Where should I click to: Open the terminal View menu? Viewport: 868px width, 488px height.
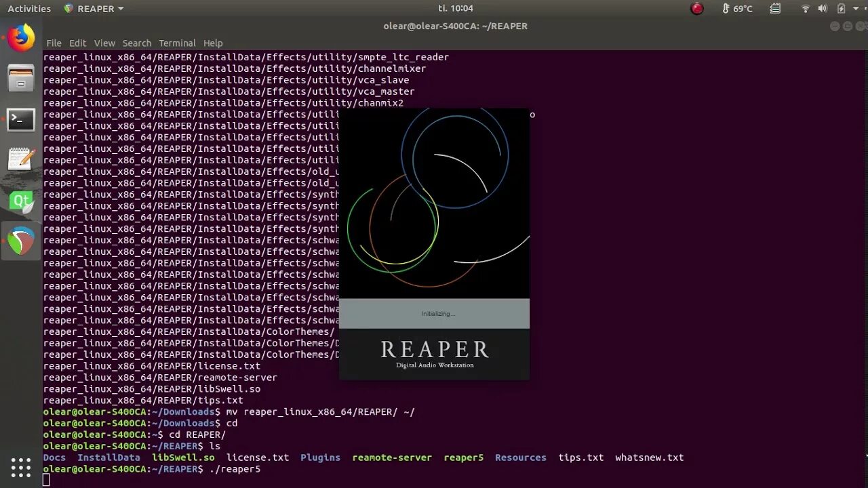(x=104, y=43)
